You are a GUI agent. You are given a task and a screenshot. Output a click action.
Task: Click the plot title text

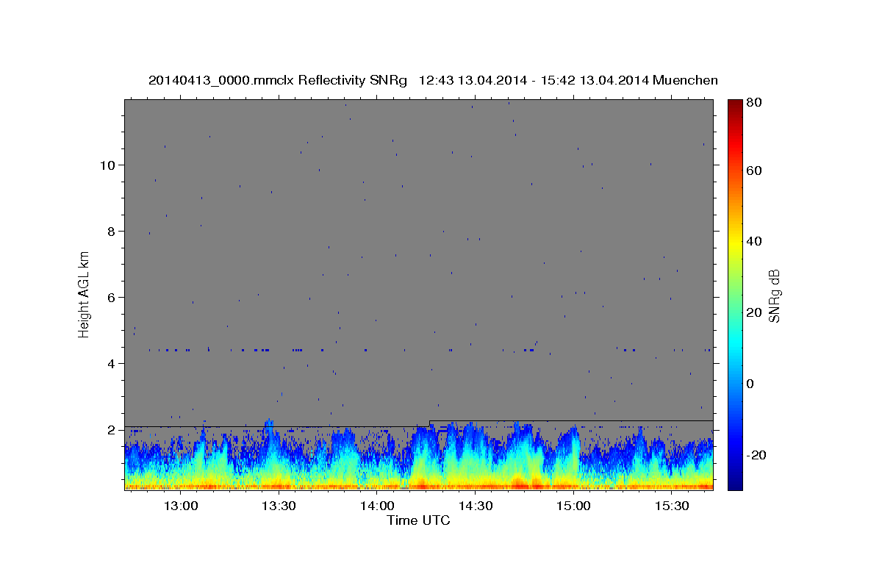433,80
